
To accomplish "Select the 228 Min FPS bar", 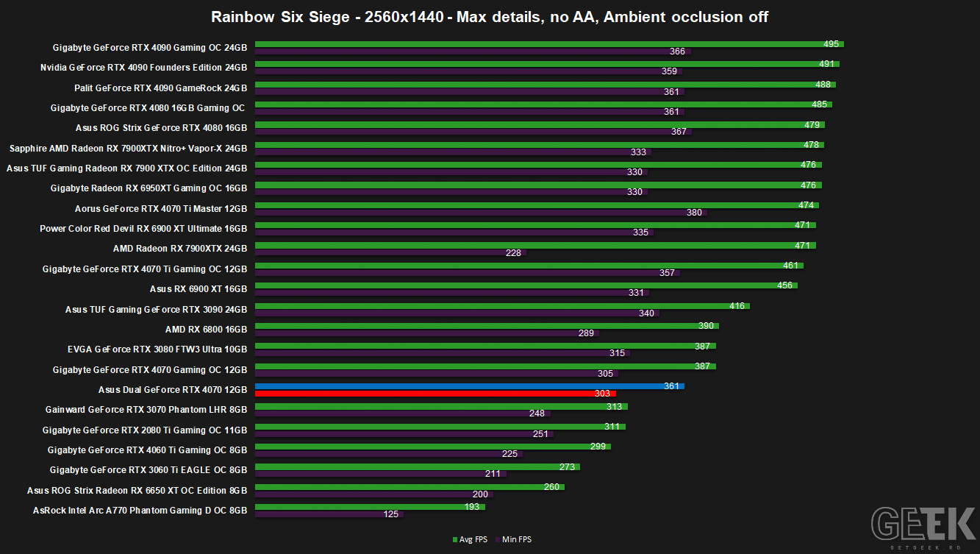I will pyautogui.click(x=390, y=252).
